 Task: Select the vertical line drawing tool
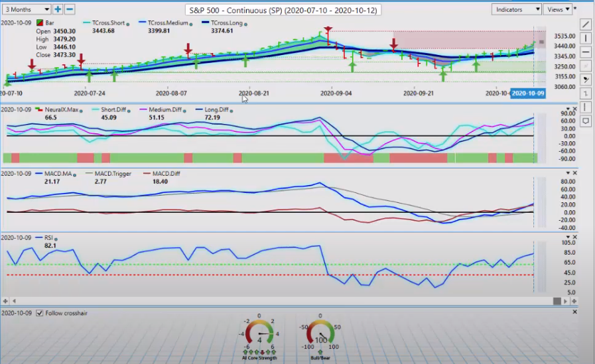[x=586, y=38]
